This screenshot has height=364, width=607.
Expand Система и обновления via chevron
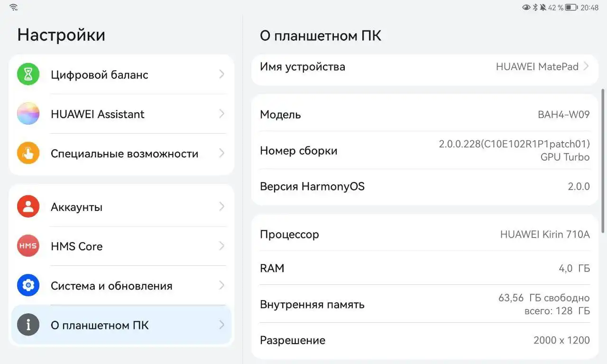tap(221, 285)
